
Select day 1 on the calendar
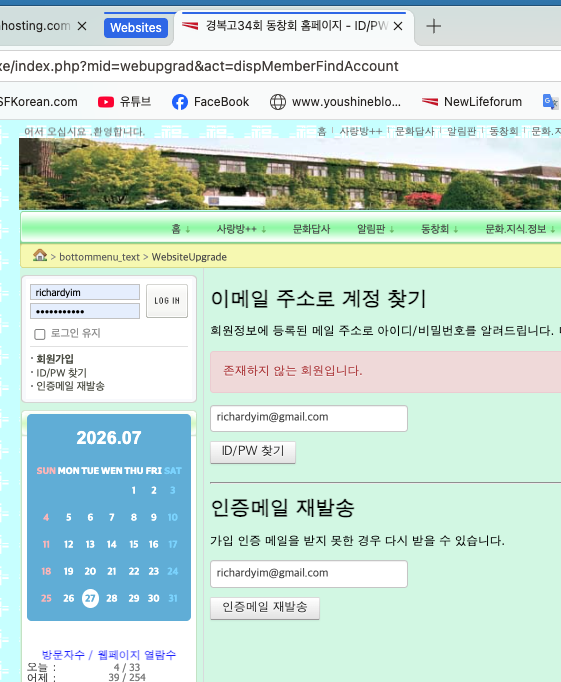coord(134,490)
